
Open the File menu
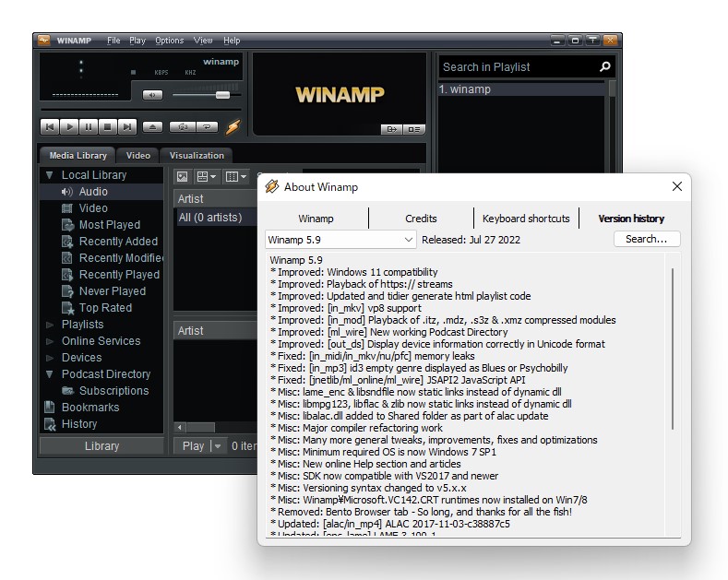[x=113, y=41]
